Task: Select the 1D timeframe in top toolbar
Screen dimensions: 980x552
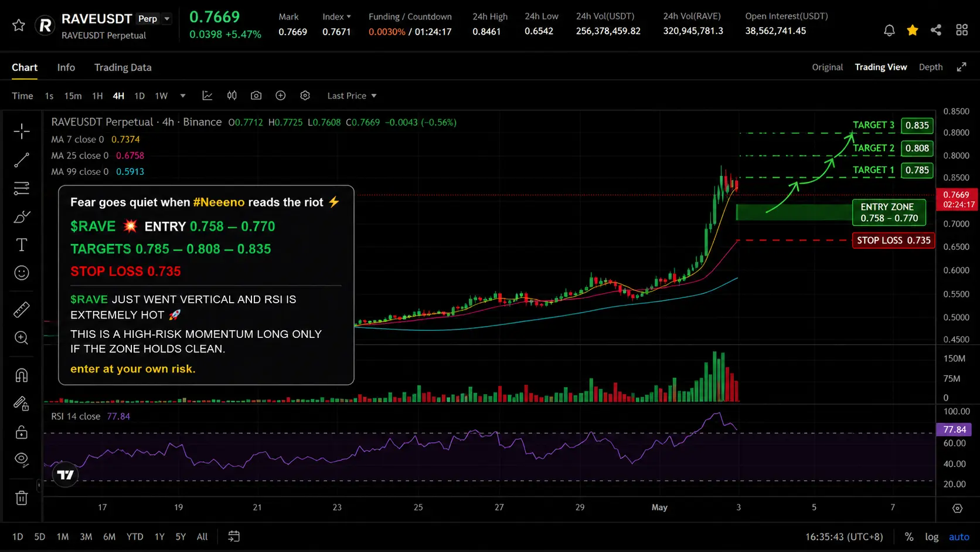Action: (x=139, y=96)
